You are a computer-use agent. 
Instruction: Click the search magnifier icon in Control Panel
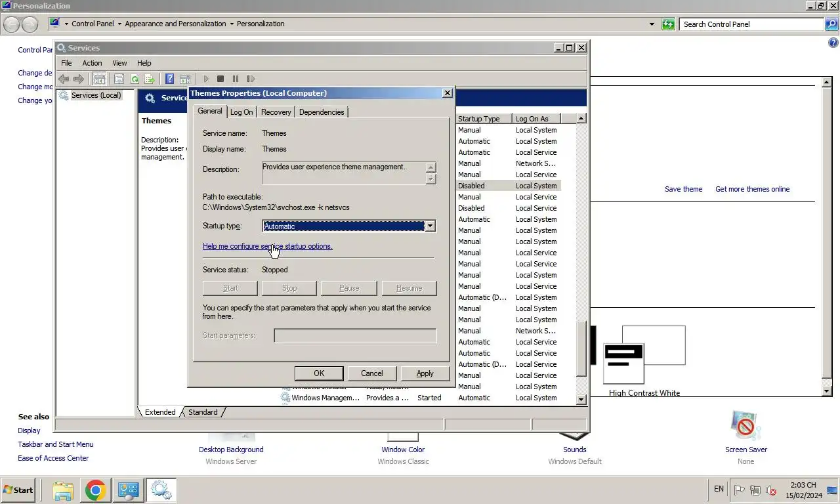click(831, 24)
